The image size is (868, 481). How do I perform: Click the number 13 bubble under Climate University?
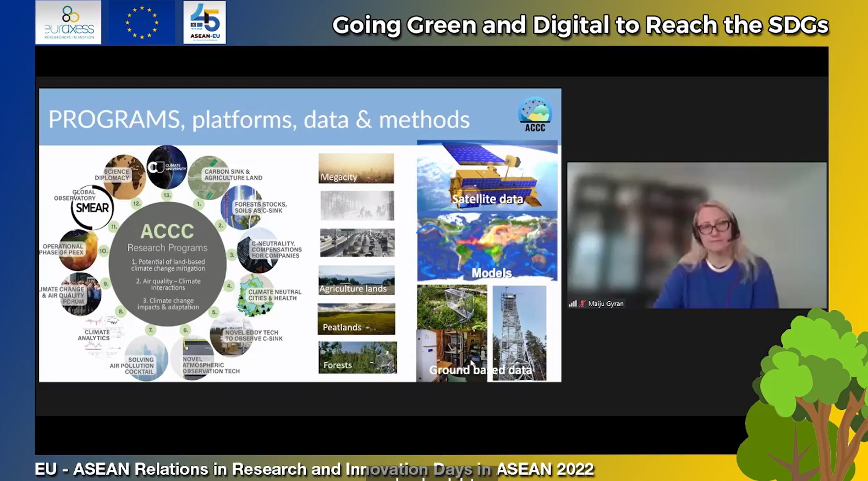coord(167,195)
